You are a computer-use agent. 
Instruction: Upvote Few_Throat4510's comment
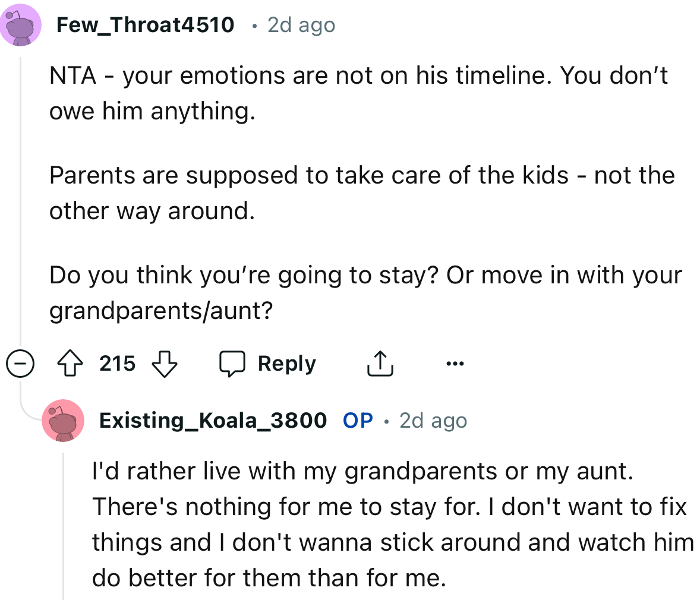coord(71,363)
